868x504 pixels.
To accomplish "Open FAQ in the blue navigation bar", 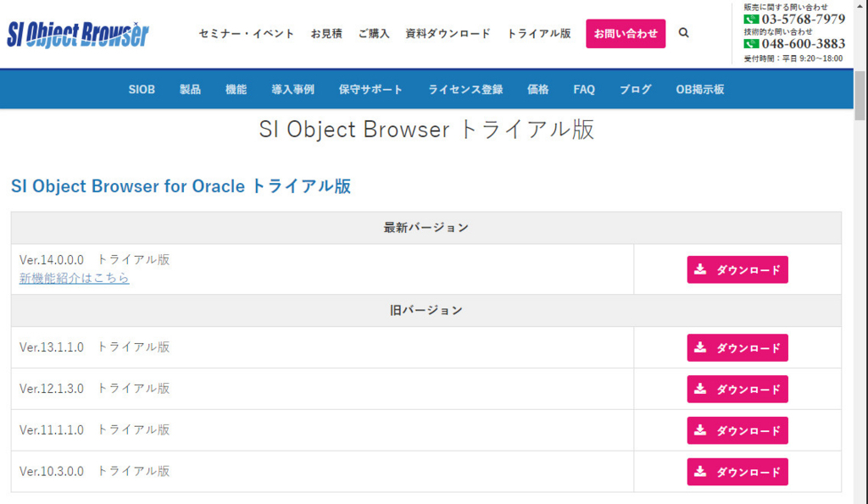I will (584, 90).
